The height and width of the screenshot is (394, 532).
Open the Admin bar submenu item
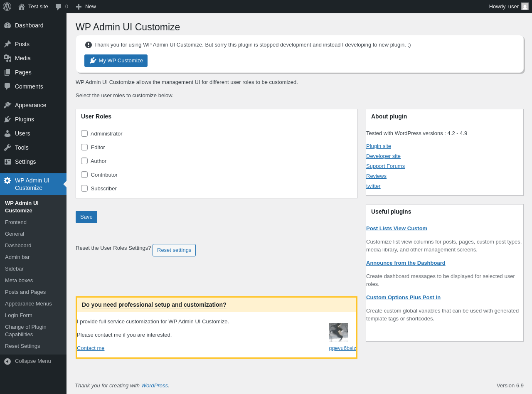pyautogui.click(x=17, y=257)
